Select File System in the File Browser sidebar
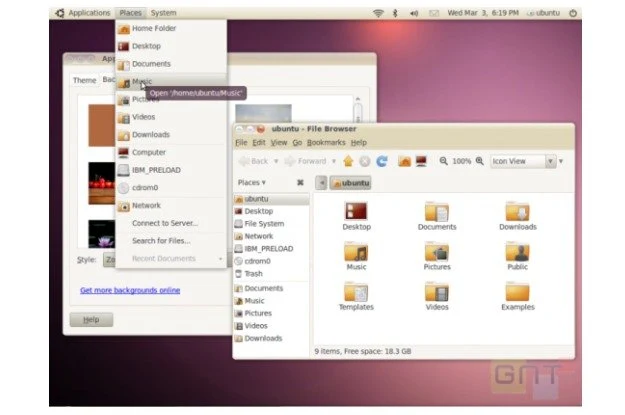Viewport: 625px width, 415px height. [264, 224]
